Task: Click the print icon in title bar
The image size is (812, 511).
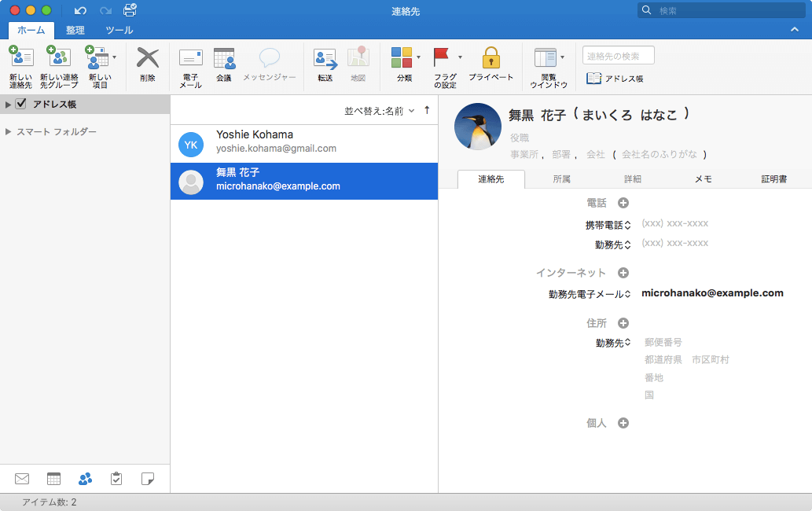Action: (130, 10)
